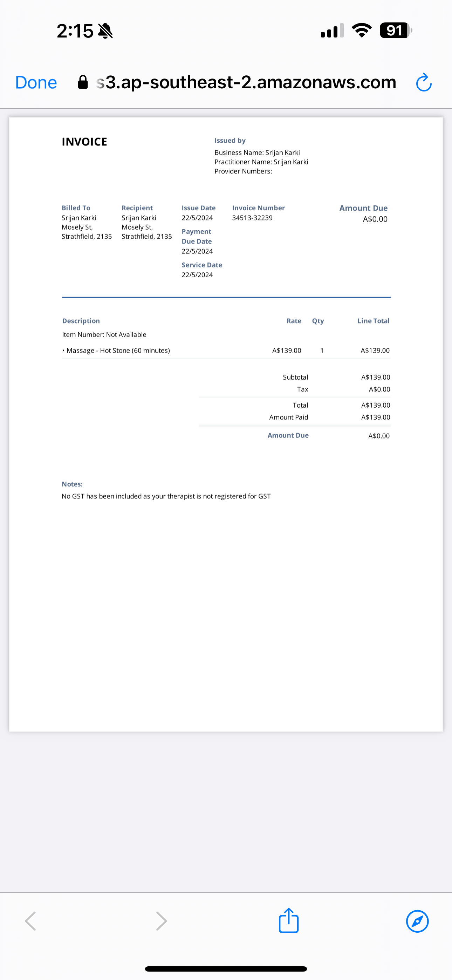Tap the Done button

tap(36, 83)
